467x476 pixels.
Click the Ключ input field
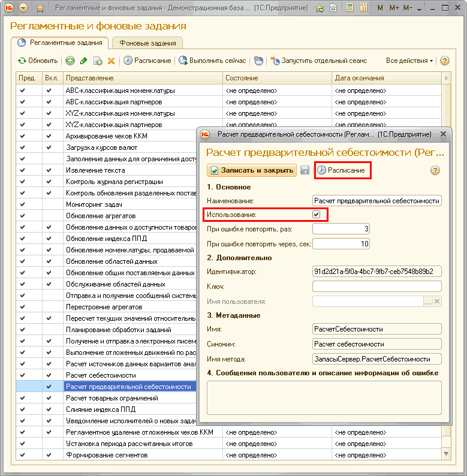376,287
